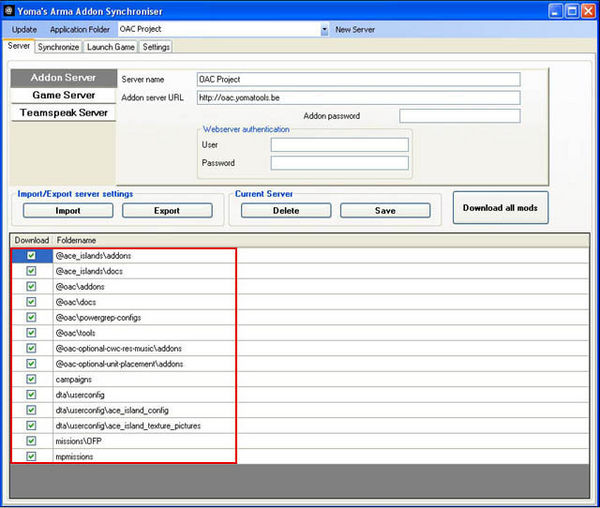
Task: Select the Addon Server section
Action: point(64,78)
